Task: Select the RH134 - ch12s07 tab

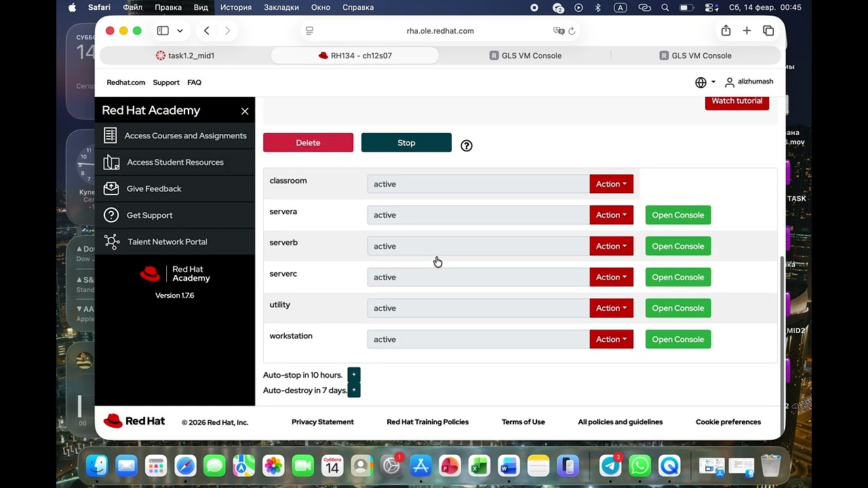Action: click(355, 56)
